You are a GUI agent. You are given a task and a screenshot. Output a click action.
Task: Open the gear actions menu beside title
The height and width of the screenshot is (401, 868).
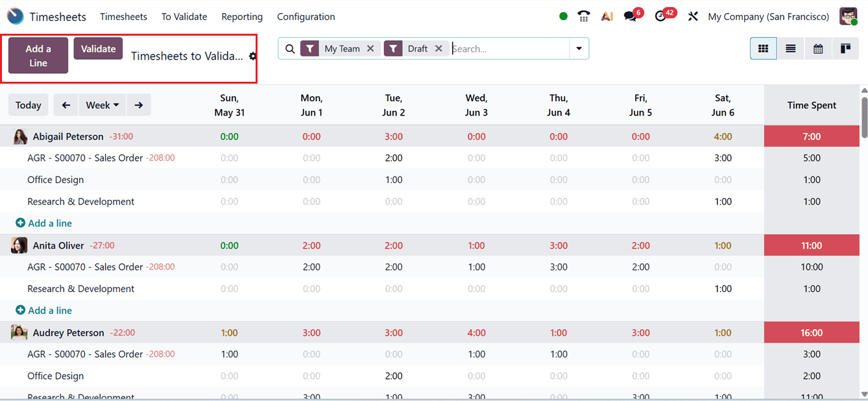(252, 56)
